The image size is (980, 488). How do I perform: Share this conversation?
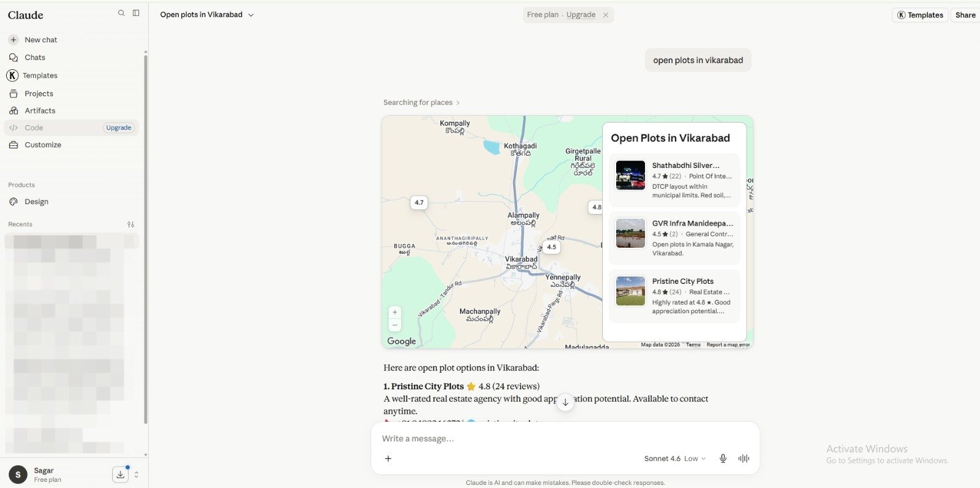(x=965, y=15)
